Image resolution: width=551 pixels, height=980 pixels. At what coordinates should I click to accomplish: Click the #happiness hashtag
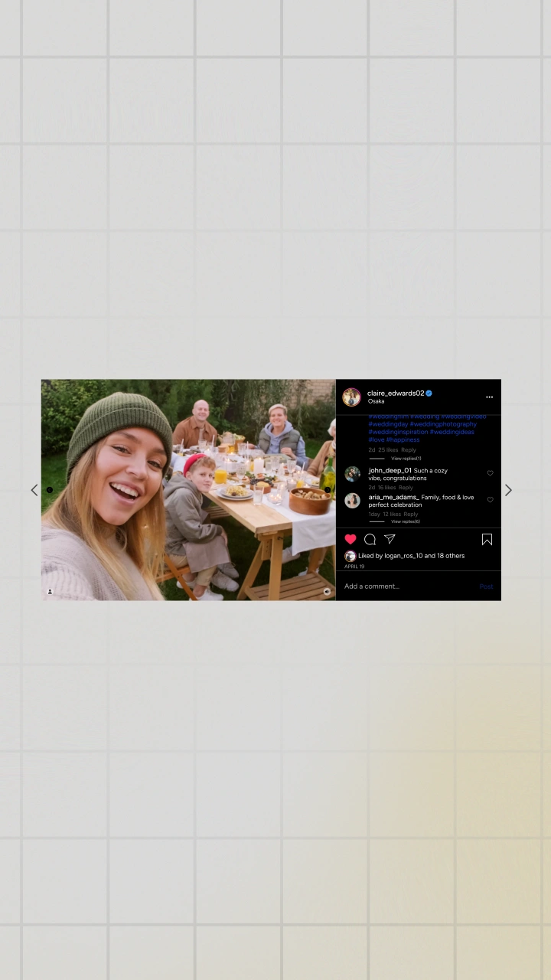click(x=403, y=440)
